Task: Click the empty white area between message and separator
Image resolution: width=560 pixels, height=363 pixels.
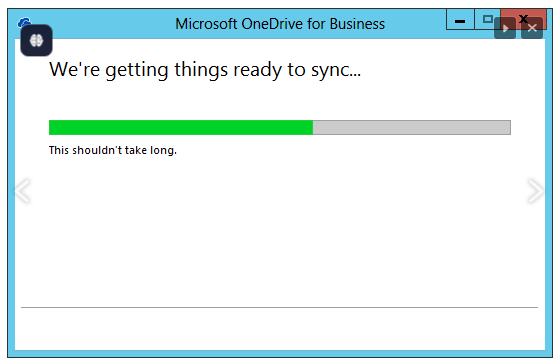Action: click(x=280, y=232)
